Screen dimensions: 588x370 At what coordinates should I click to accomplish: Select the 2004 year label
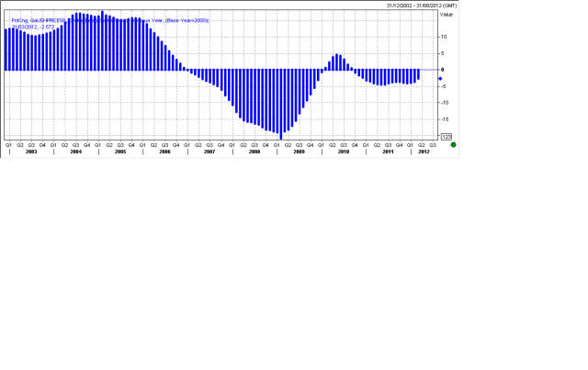pos(75,151)
